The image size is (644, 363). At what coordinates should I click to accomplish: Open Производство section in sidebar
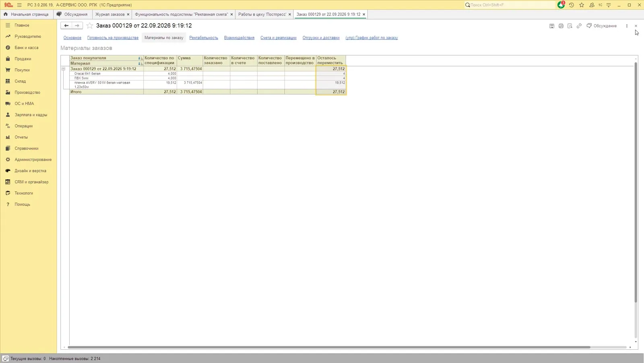click(x=27, y=92)
